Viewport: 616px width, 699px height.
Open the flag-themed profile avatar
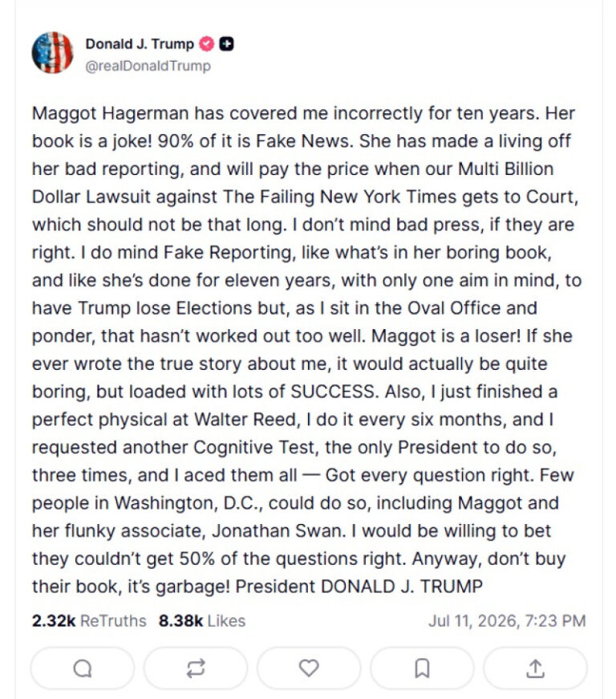52,53
